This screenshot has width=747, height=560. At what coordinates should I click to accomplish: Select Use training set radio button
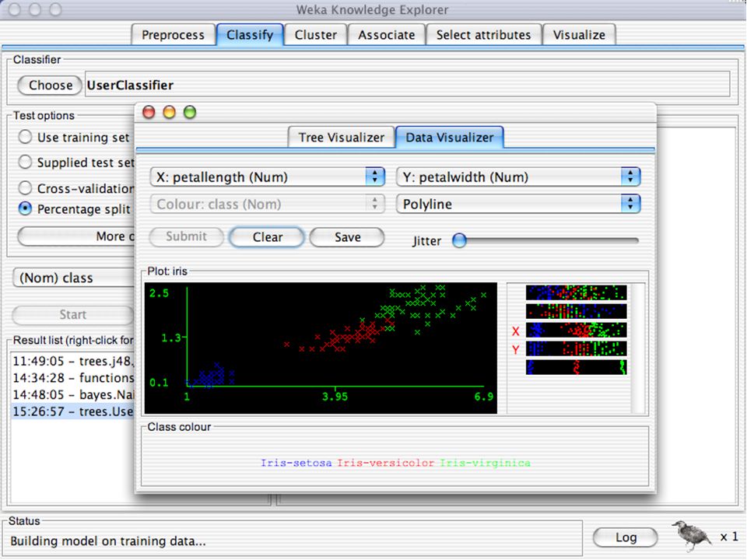(25, 137)
